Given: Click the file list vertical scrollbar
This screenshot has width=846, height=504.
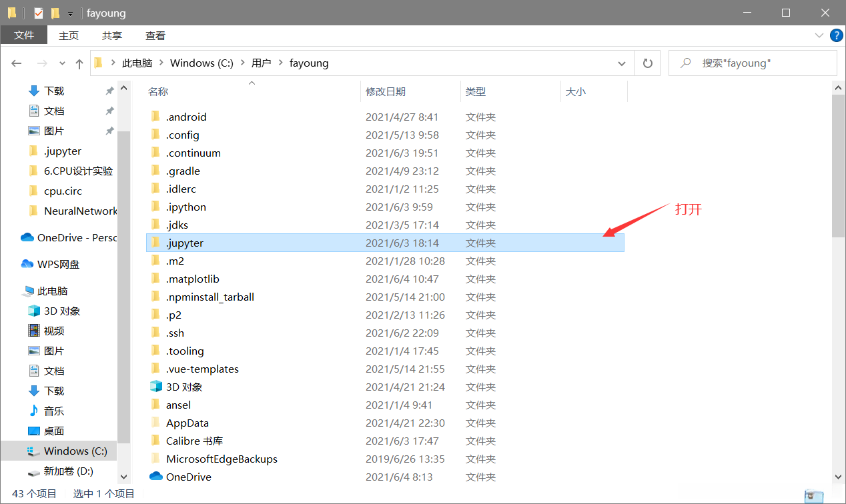Looking at the screenshot, I should [839, 165].
